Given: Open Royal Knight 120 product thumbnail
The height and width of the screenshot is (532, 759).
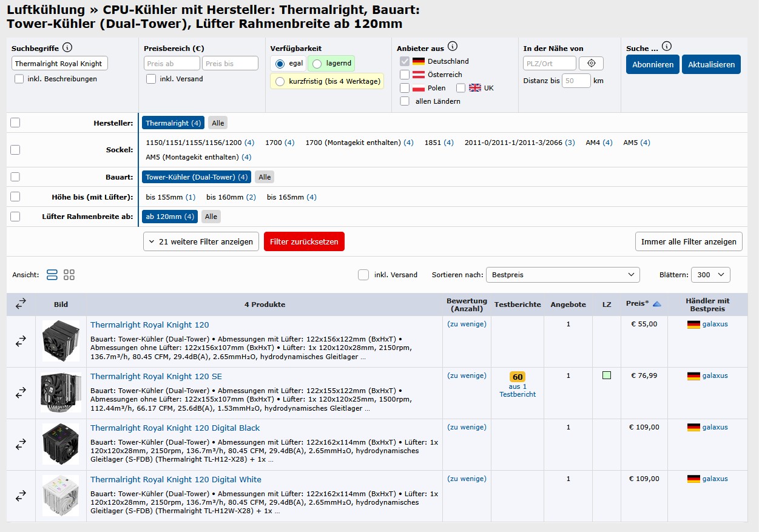Looking at the screenshot, I should click(x=61, y=341).
